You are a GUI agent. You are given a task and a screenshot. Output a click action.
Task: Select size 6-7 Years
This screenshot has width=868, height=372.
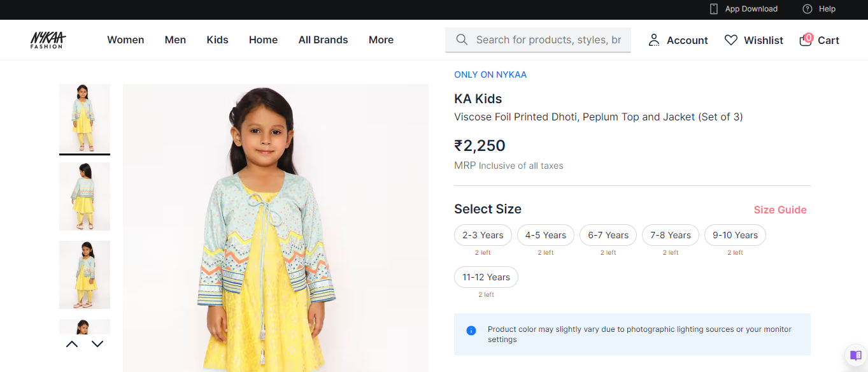click(608, 235)
